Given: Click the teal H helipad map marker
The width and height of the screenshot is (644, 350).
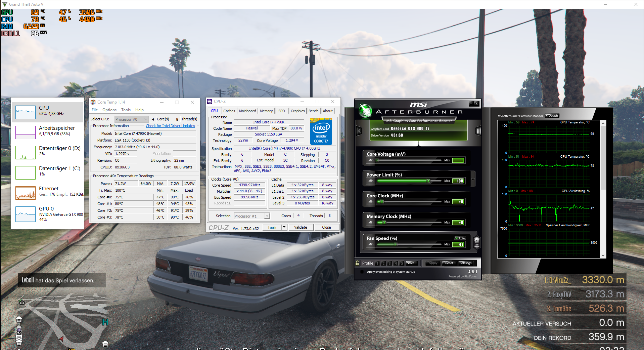Looking at the screenshot, I should coord(105,322).
